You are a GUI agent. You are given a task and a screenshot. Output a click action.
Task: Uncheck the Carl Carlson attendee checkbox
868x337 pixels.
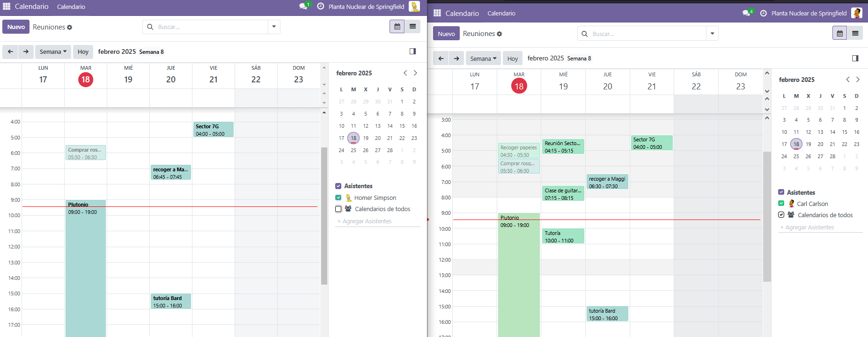pyautogui.click(x=781, y=204)
